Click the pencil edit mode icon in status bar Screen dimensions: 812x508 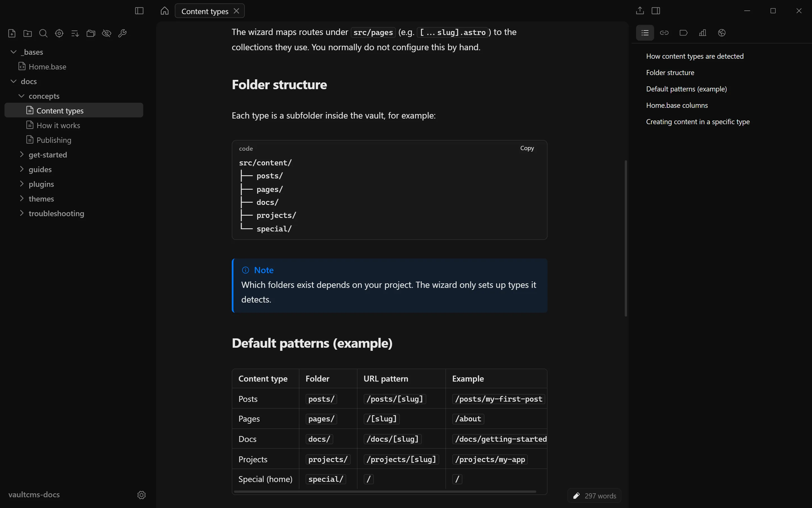point(577,496)
